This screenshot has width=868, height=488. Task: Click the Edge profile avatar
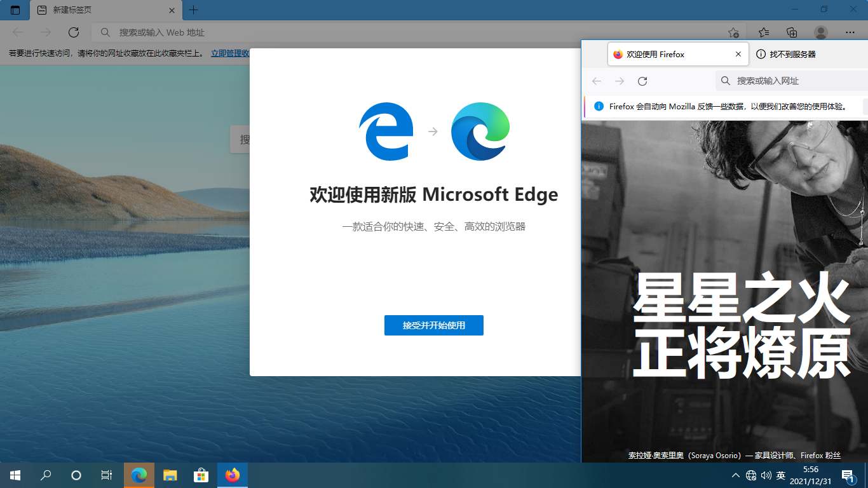coord(821,32)
